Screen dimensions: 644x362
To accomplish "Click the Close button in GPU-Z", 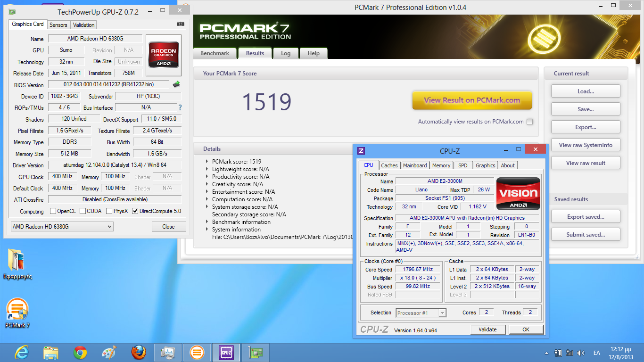I will [168, 227].
